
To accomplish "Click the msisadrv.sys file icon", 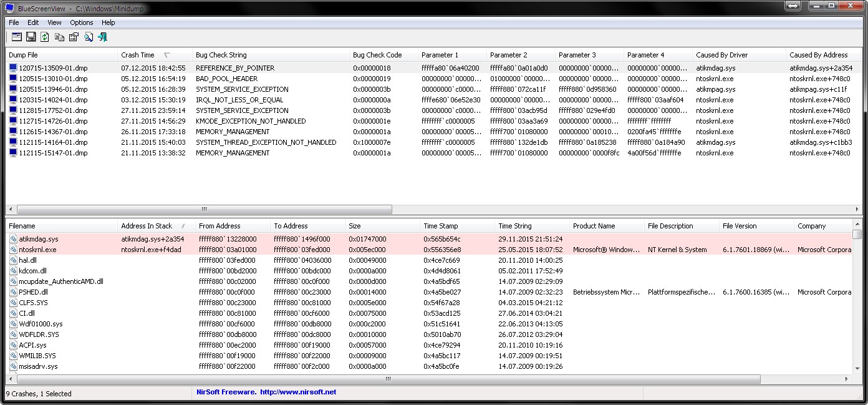I will (x=13, y=366).
